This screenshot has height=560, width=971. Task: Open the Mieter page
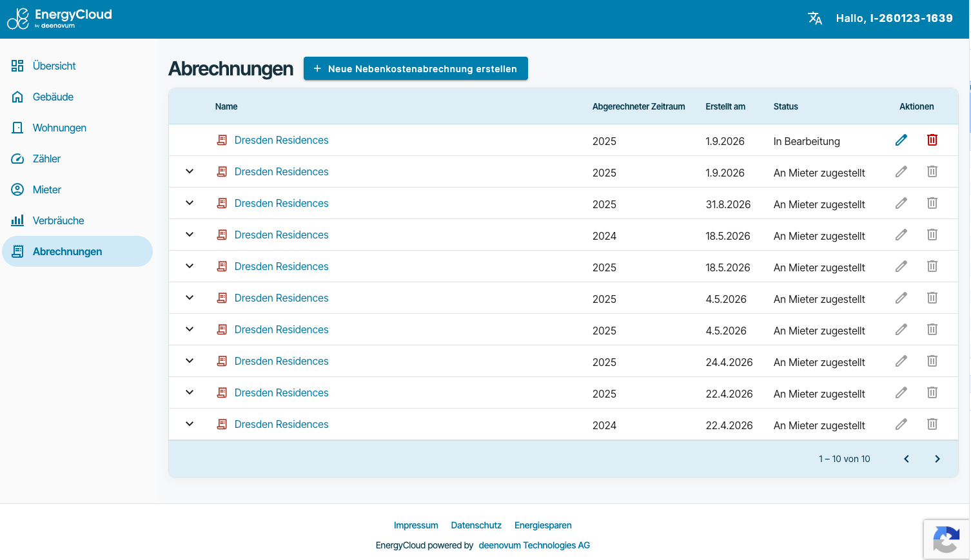click(77, 189)
